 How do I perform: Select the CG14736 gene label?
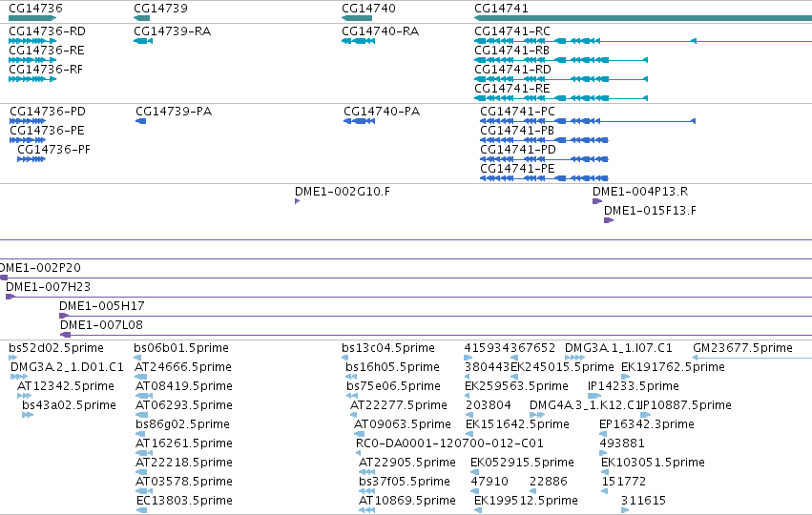tap(35, 9)
